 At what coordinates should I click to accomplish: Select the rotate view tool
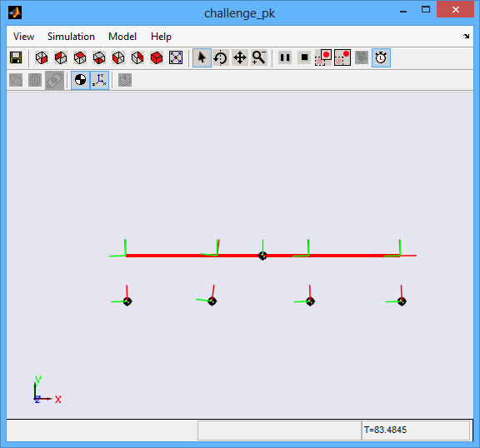coord(220,57)
